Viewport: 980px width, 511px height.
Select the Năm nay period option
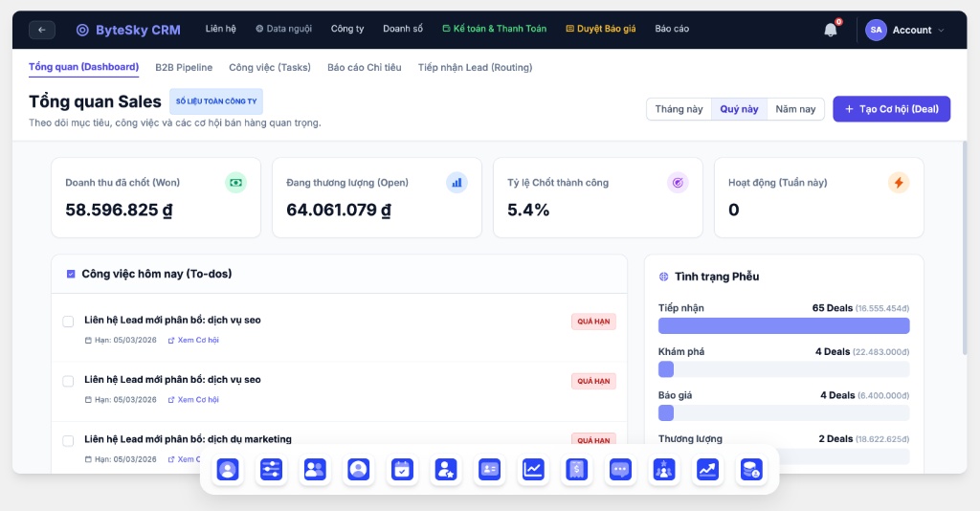[795, 109]
